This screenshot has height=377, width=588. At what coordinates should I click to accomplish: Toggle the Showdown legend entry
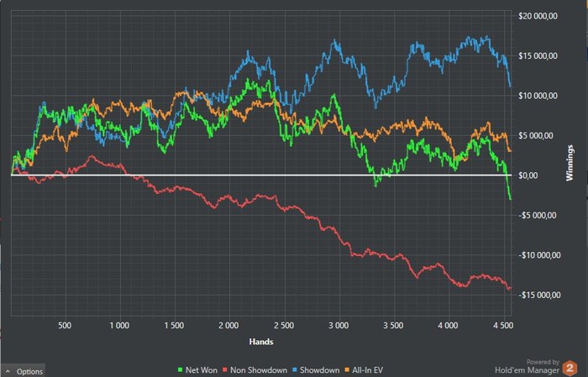(x=316, y=370)
